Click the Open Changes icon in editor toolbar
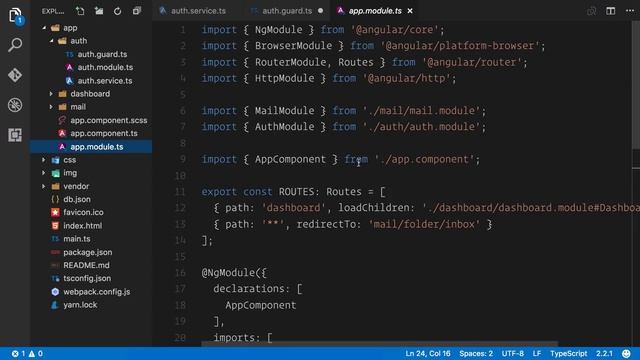 point(591,11)
